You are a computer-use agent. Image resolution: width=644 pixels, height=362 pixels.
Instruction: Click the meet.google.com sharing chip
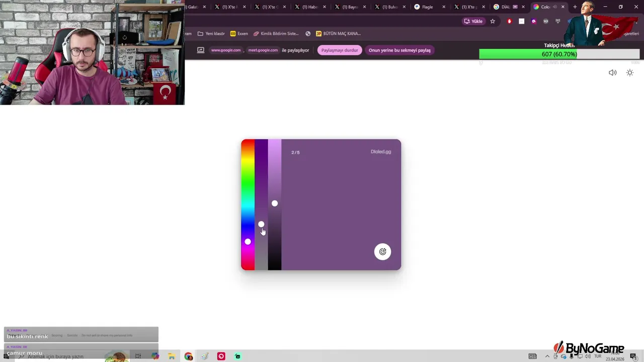click(x=263, y=50)
